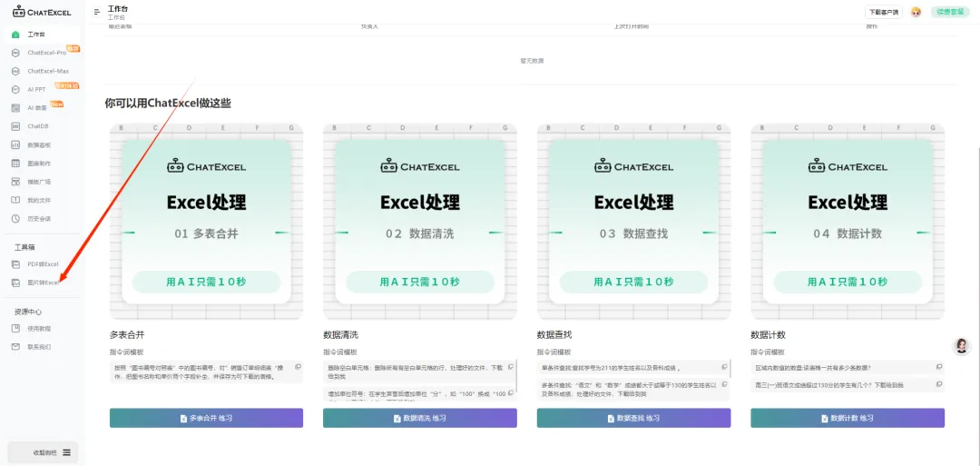Start the 数据查找 练习 exercise
Viewport: 980px width, 466px height.
coord(633,418)
